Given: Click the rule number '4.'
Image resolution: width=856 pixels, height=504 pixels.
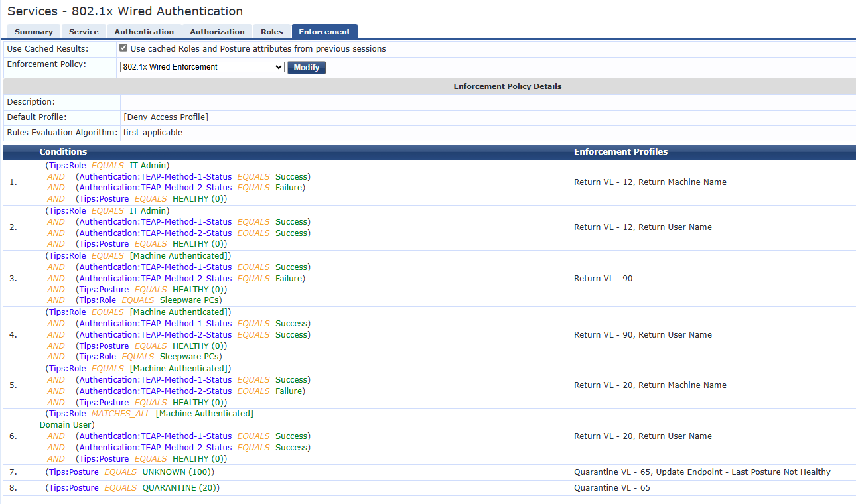Looking at the screenshot, I should [x=13, y=335].
